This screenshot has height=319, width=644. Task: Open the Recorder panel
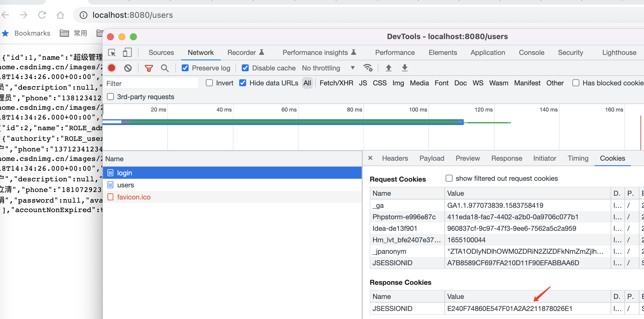246,53
